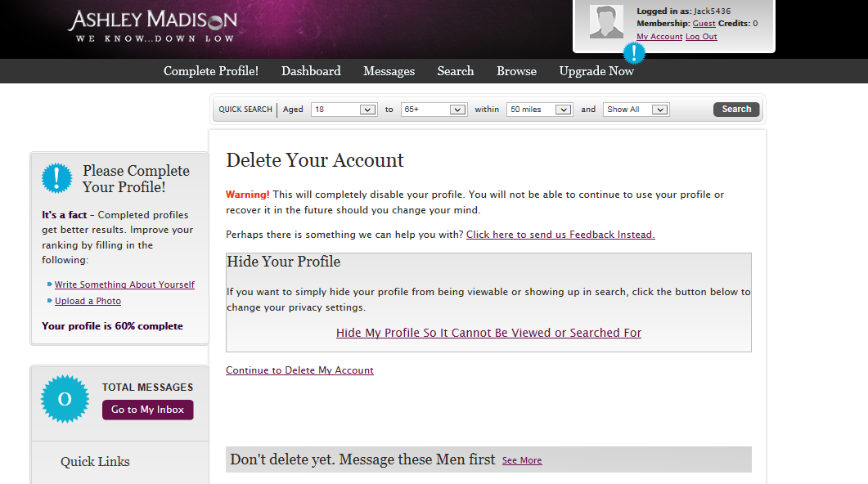Click the send us Feedback Instead link
Viewport: 868px width, 484px height.
click(560, 235)
